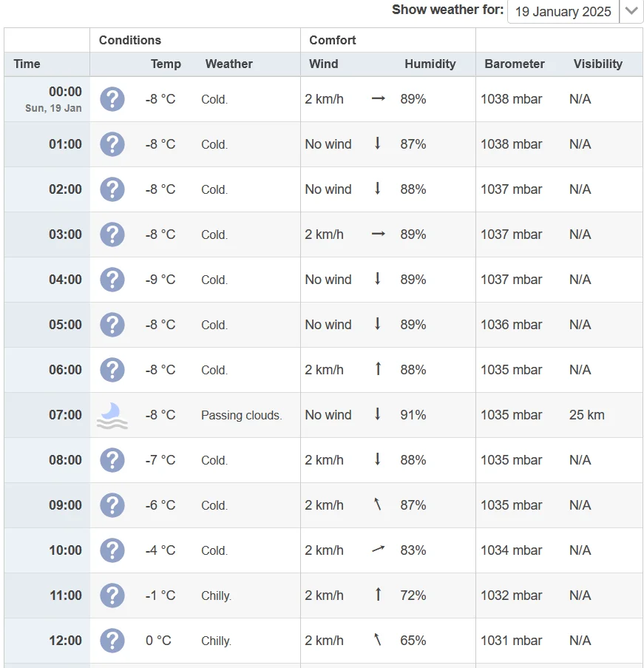Click the question mark icon at 11:00
The width and height of the screenshot is (644, 668).
coord(112,596)
